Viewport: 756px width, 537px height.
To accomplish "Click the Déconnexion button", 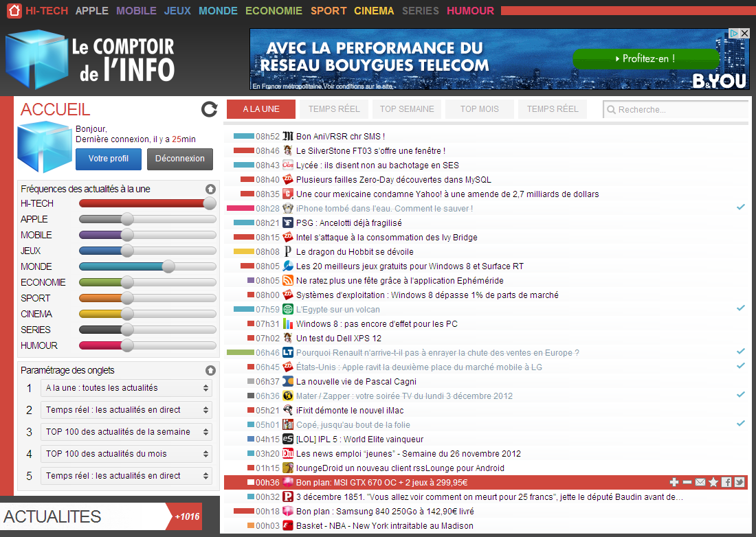I will (179, 159).
